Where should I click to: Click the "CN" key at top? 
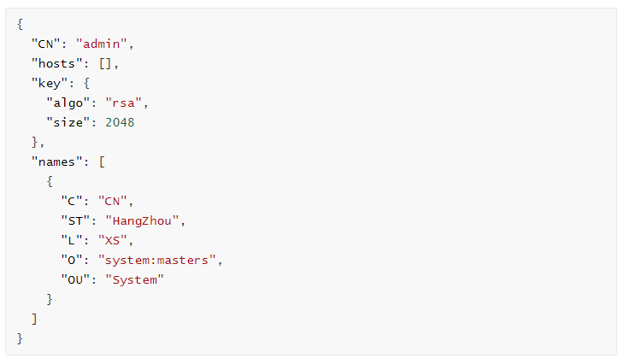point(46,44)
